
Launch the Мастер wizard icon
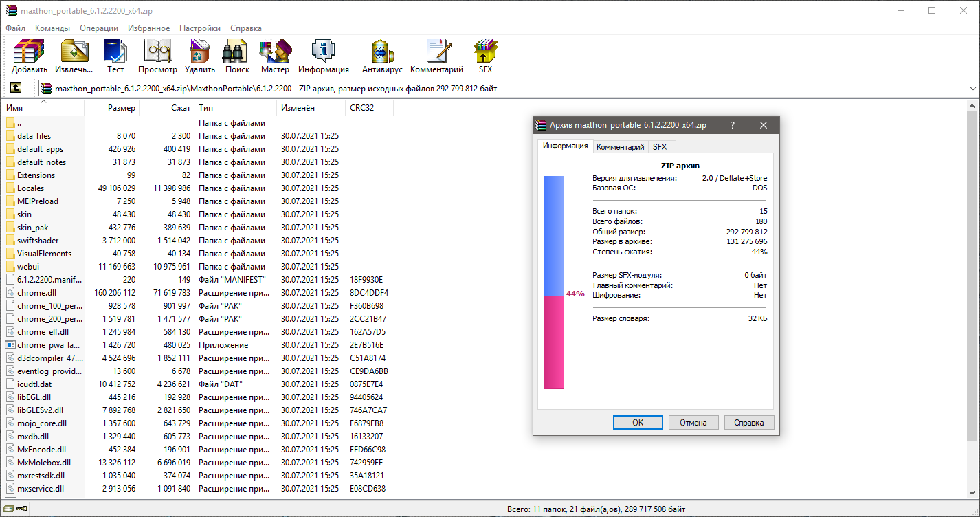[x=275, y=56]
